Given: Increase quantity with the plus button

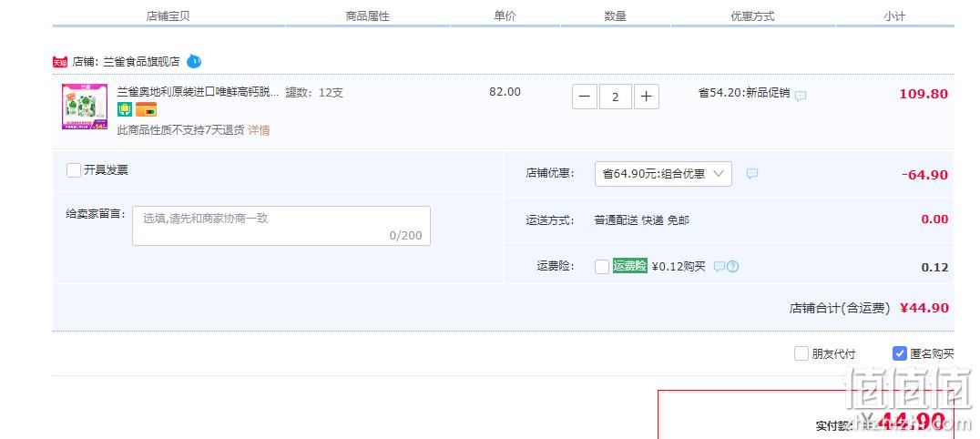Looking at the screenshot, I should [x=647, y=97].
